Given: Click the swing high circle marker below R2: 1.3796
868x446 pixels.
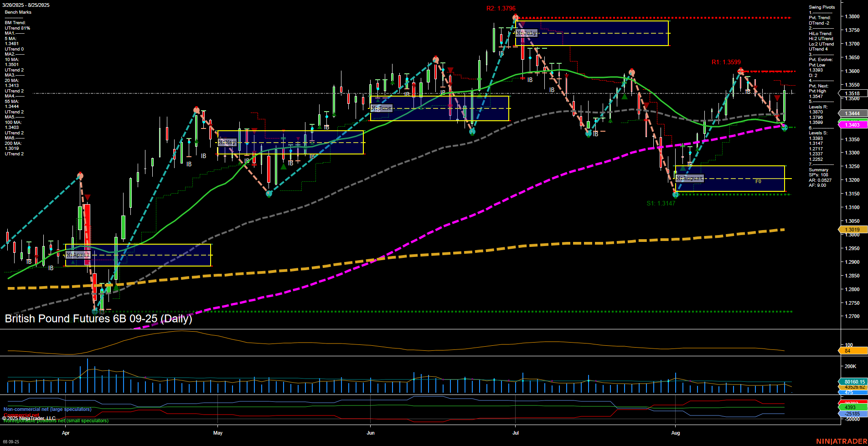Looking at the screenshot, I should [x=515, y=17].
